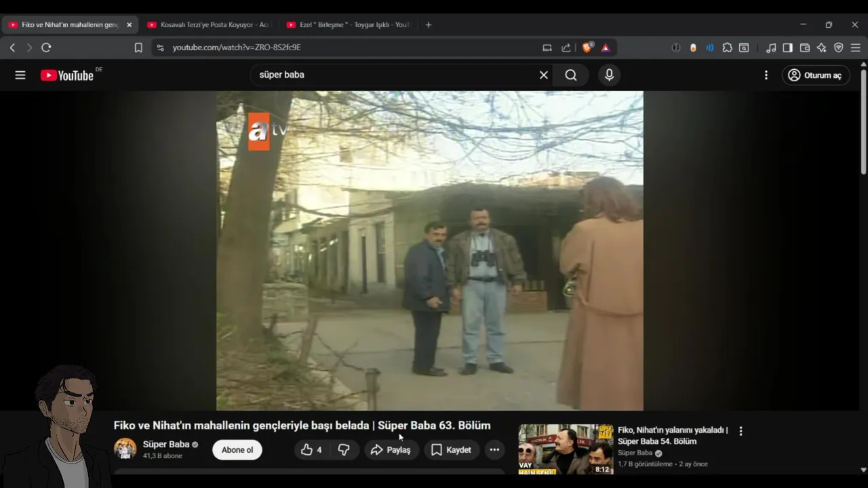This screenshot has width=868, height=488.
Task: Reload the page
Action: pos(46,47)
